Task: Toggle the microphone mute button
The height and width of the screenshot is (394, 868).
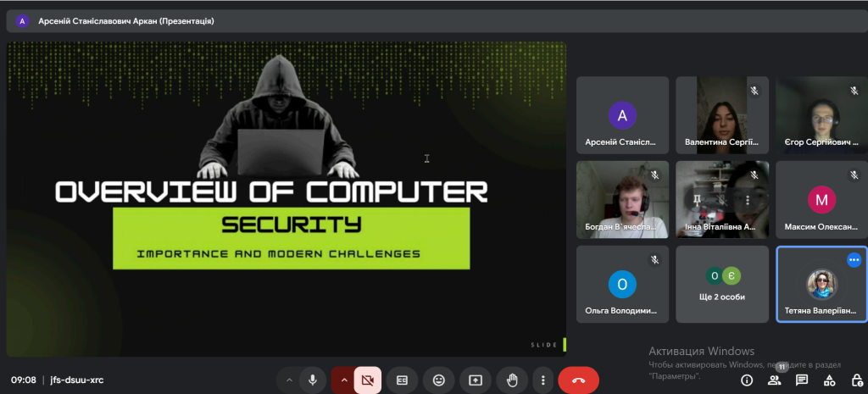Action: (x=313, y=380)
